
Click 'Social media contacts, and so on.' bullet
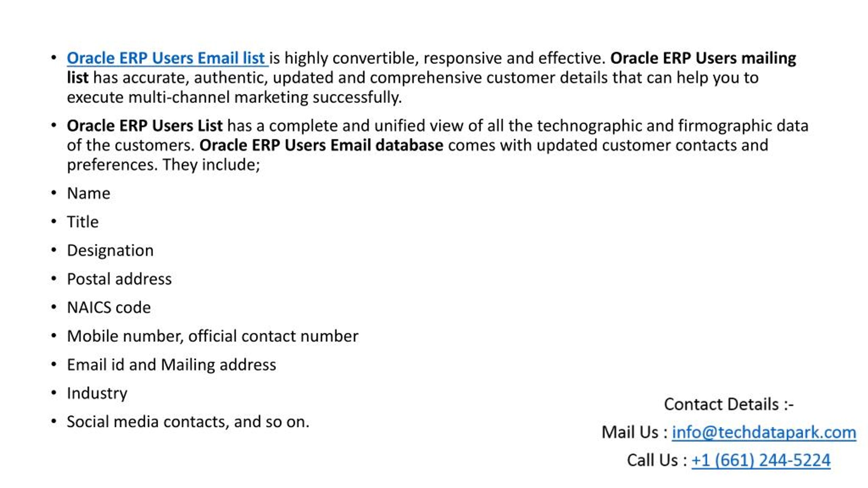tap(188, 422)
